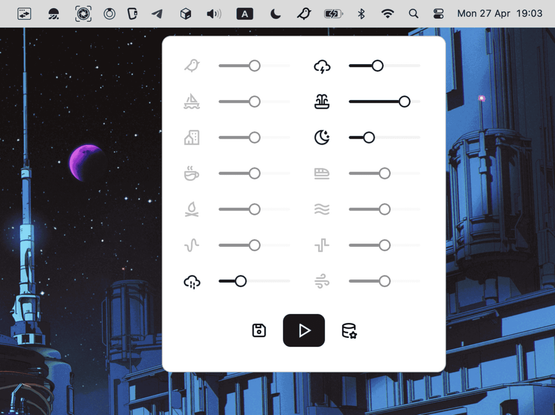Enable the wind sound icon
This screenshot has height=415, width=555.
point(322,281)
